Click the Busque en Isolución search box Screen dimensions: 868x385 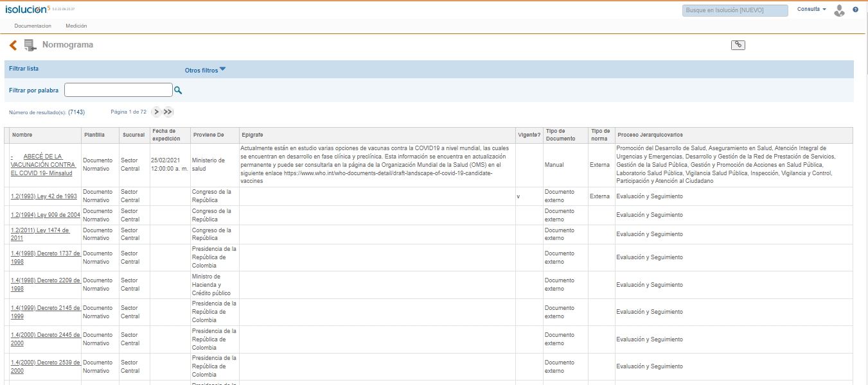point(734,10)
